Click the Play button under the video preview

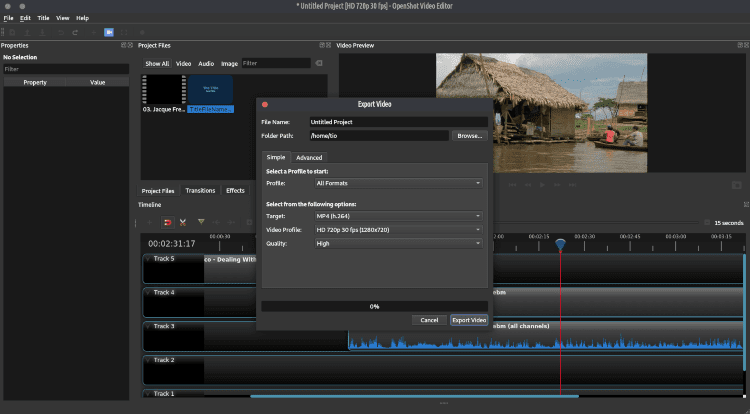tap(542, 185)
